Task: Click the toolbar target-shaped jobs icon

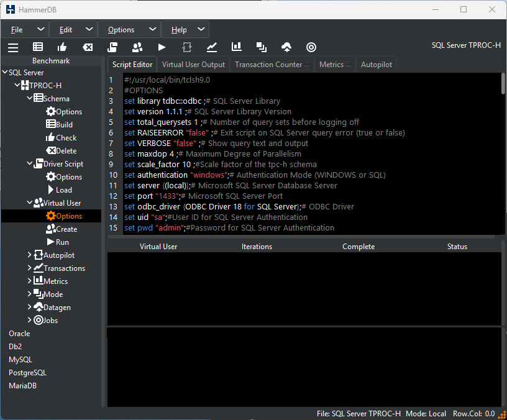Action: [x=311, y=47]
